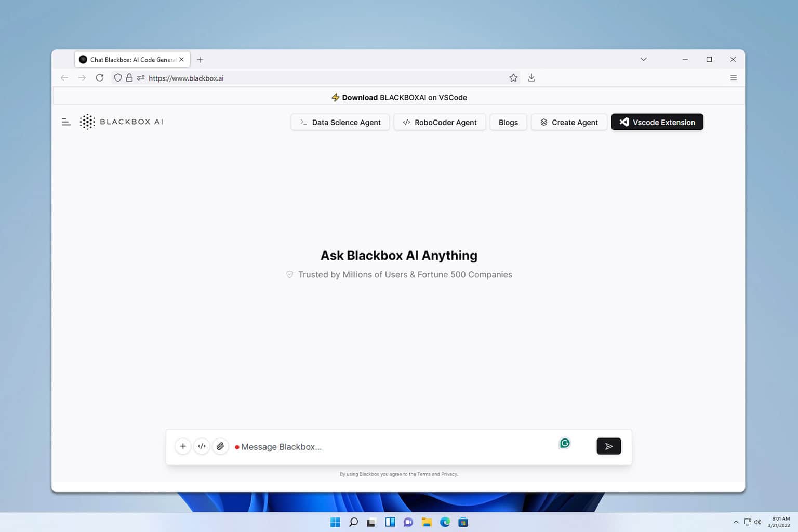Open Microsoft Edge from the taskbar
798x532 pixels.
click(445, 522)
